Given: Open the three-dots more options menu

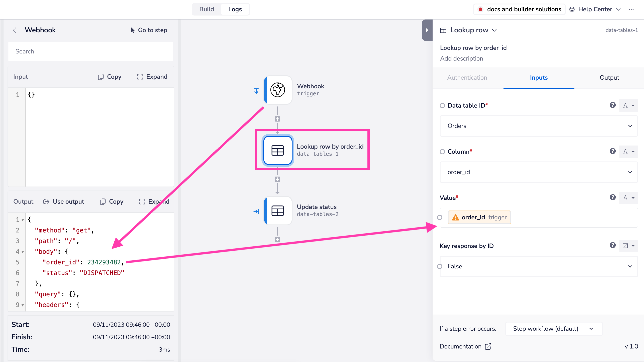Looking at the screenshot, I should [631, 9].
